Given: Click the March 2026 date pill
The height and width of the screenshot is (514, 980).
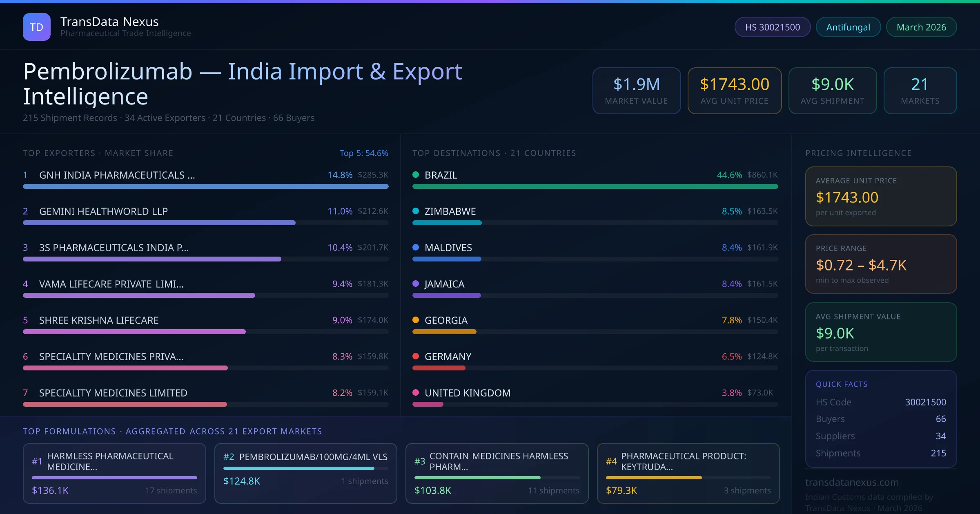Looking at the screenshot, I should point(921,27).
